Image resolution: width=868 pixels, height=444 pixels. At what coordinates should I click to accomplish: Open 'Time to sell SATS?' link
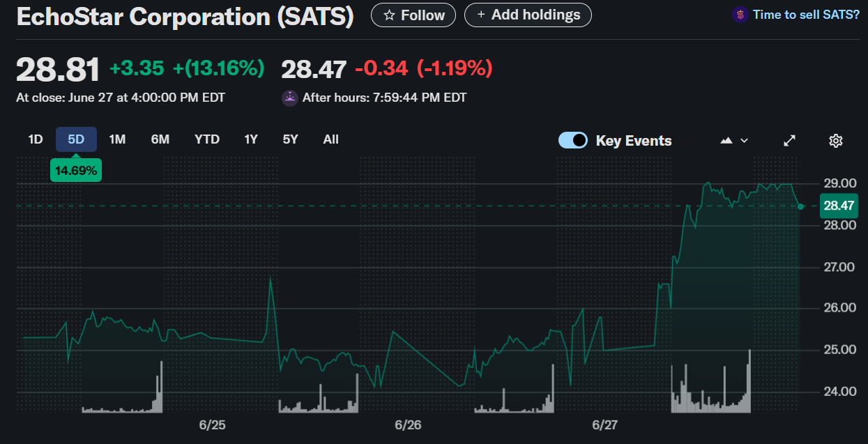pos(806,15)
